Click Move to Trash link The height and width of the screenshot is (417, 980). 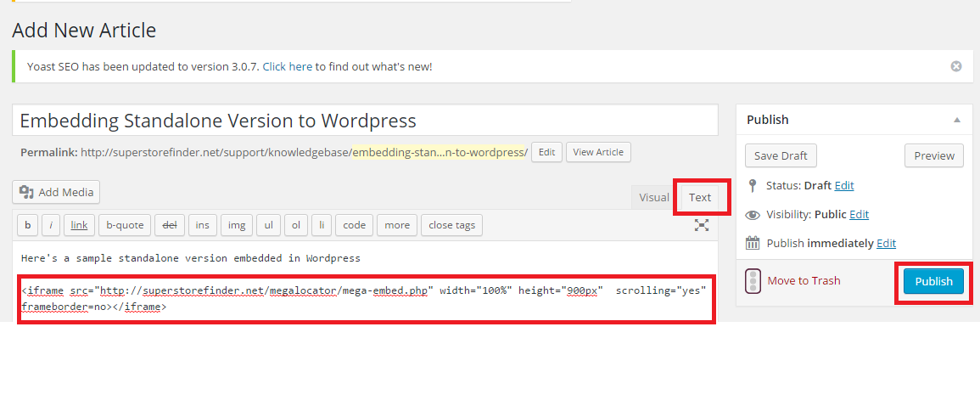(x=804, y=281)
